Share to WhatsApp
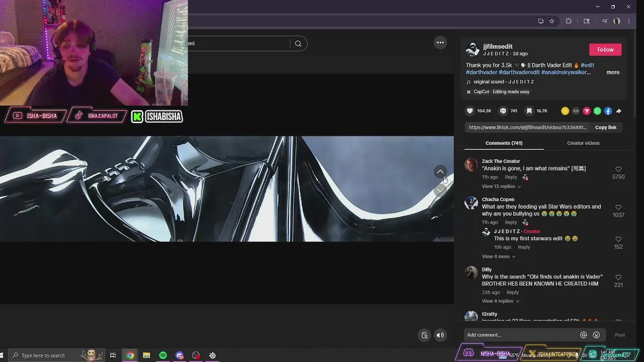644x362 pixels. [x=597, y=111]
